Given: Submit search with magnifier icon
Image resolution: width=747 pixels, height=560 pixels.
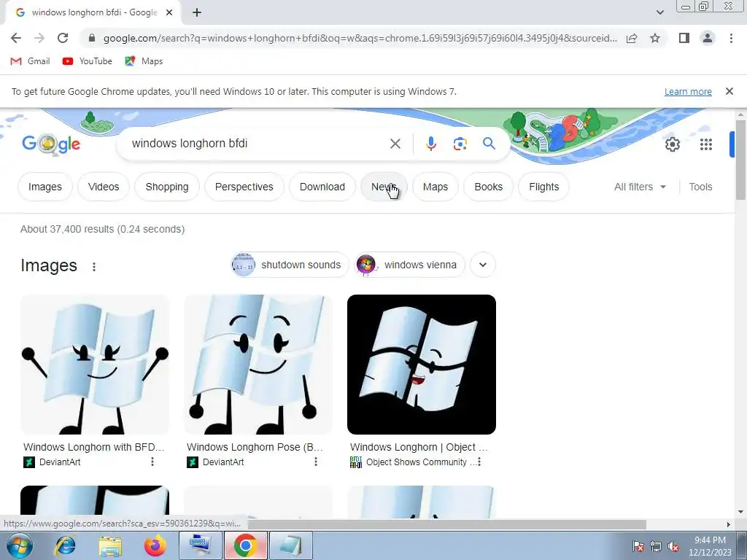Looking at the screenshot, I should point(489,144).
